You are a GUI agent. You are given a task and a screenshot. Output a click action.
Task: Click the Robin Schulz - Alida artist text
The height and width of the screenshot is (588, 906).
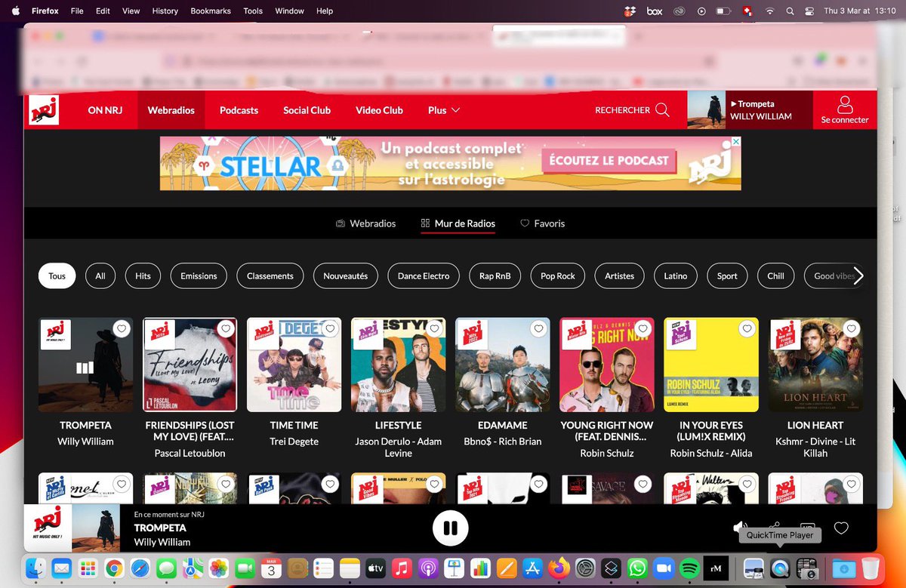(x=710, y=454)
